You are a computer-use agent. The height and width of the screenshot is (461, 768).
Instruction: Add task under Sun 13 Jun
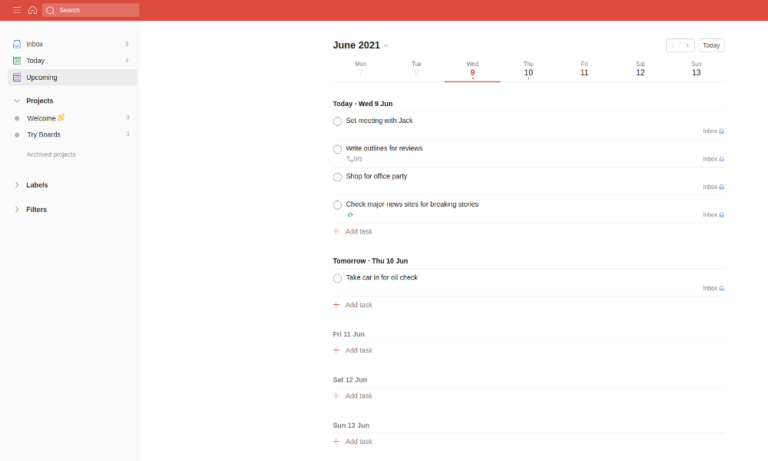click(x=353, y=442)
